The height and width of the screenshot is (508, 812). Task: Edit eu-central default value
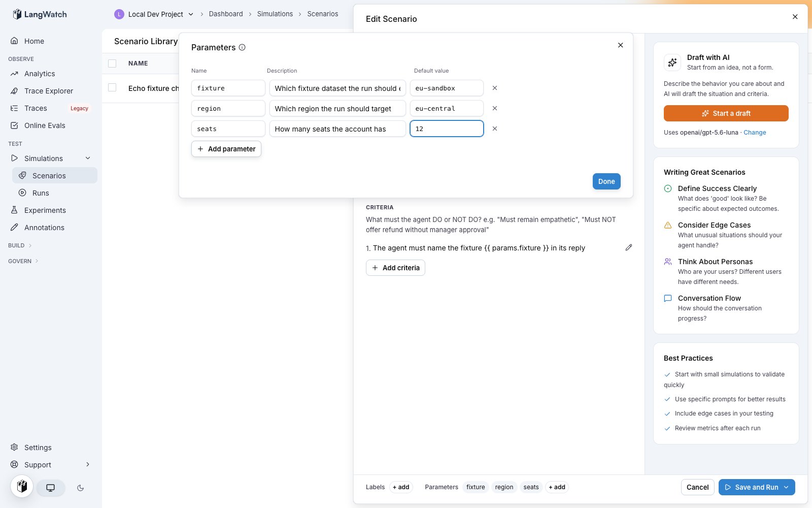[x=447, y=108]
